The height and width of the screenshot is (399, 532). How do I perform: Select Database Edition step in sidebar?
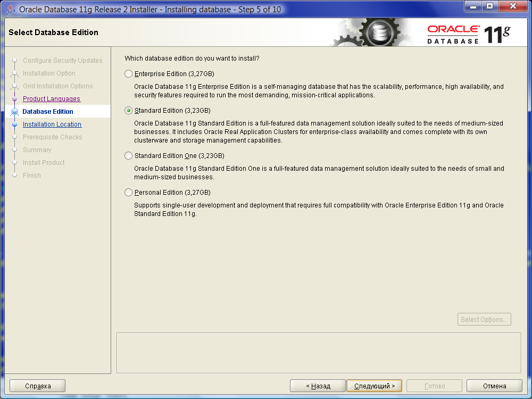(x=48, y=111)
